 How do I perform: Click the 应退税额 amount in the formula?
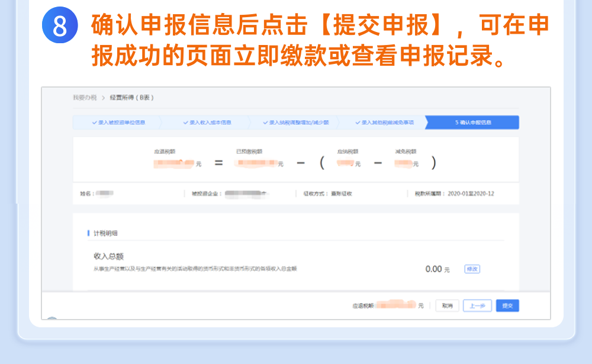pos(176,163)
